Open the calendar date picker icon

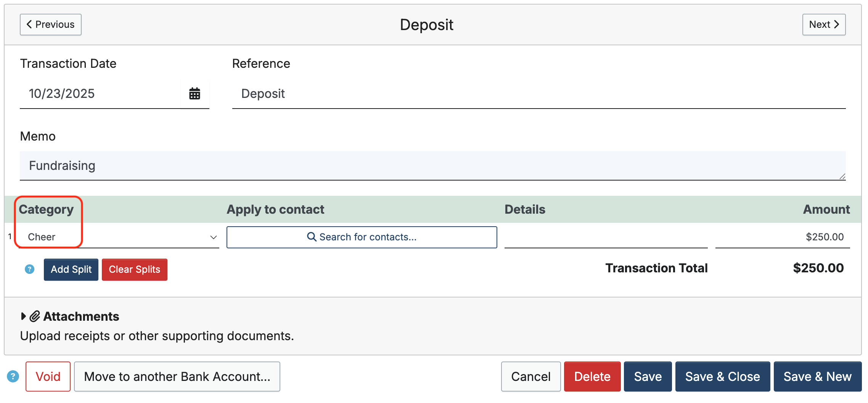point(194,94)
